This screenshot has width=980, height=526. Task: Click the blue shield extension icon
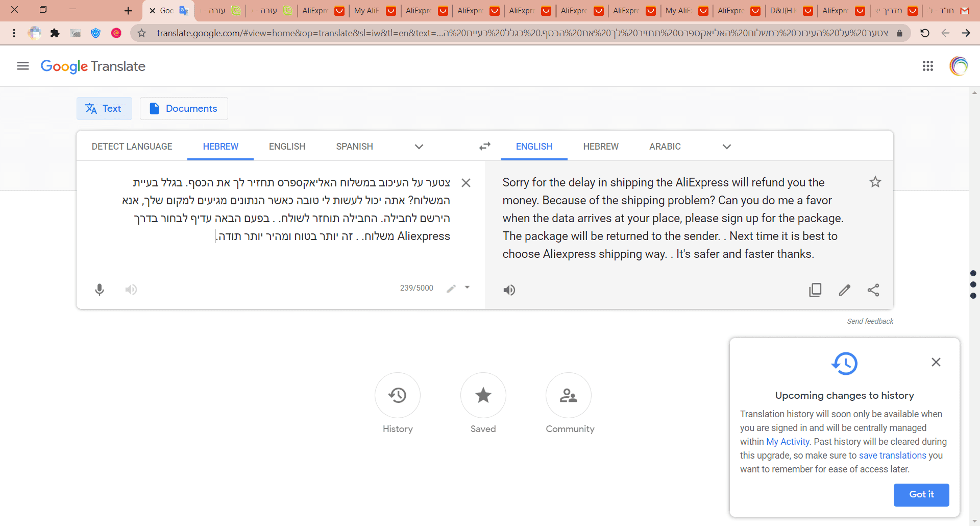tap(95, 33)
